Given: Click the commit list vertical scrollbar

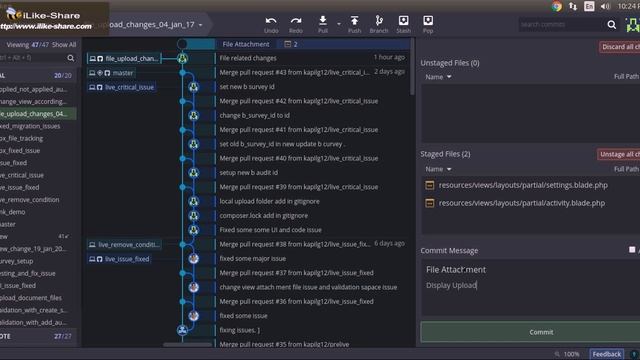Looking at the screenshot, I should 413,67.
